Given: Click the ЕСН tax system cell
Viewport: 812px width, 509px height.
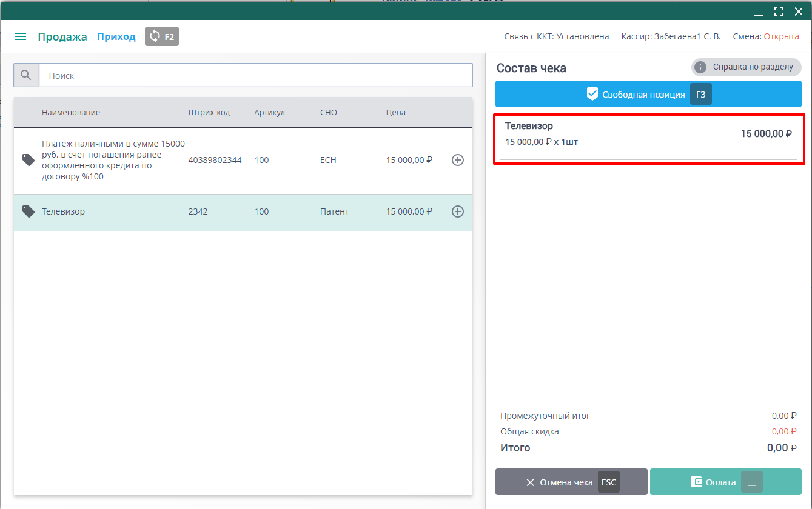Looking at the screenshot, I should click(328, 160).
